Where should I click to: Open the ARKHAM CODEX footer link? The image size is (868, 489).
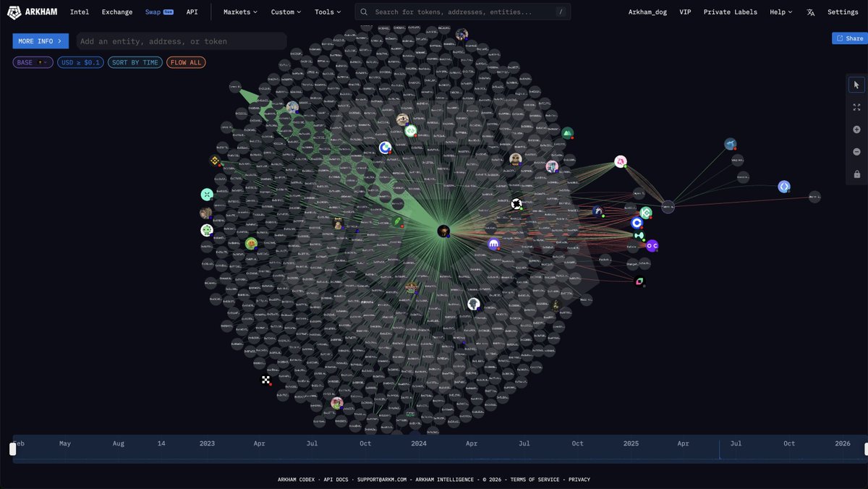tap(296, 480)
